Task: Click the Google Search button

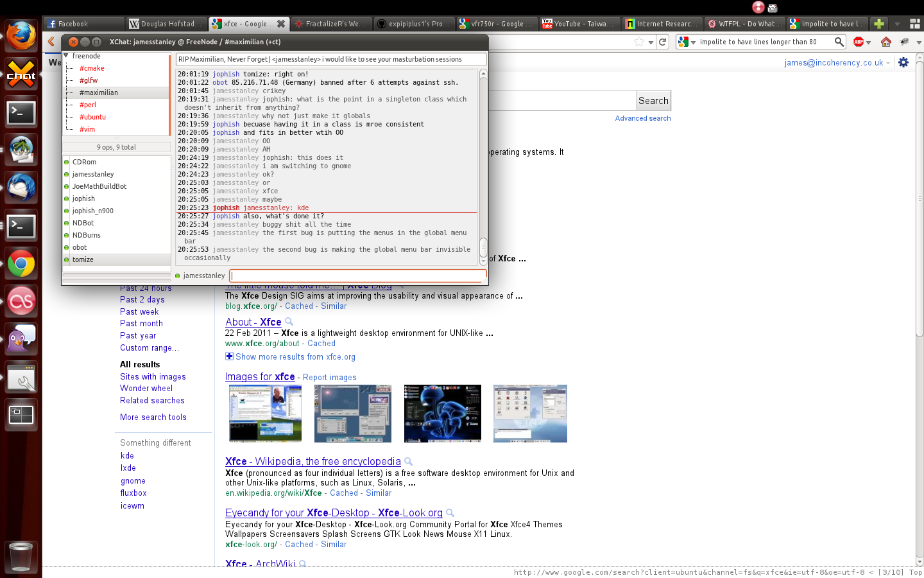Action: [x=653, y=101]
